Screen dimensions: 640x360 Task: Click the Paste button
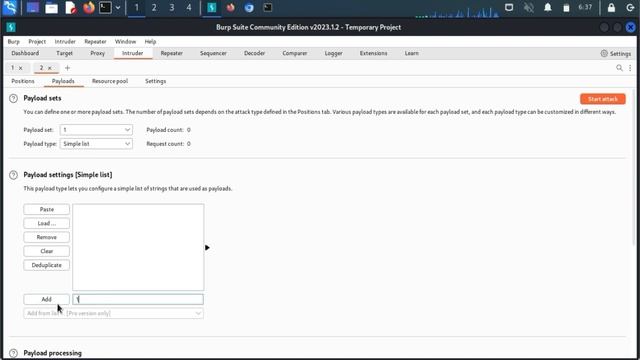point(47,209)
